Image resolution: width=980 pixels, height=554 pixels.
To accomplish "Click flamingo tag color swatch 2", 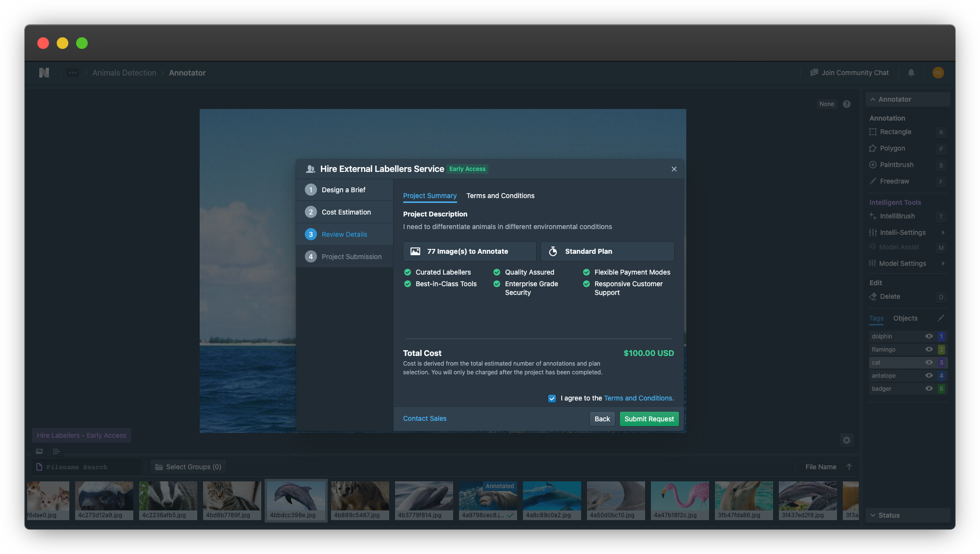I will pos(941,349).
